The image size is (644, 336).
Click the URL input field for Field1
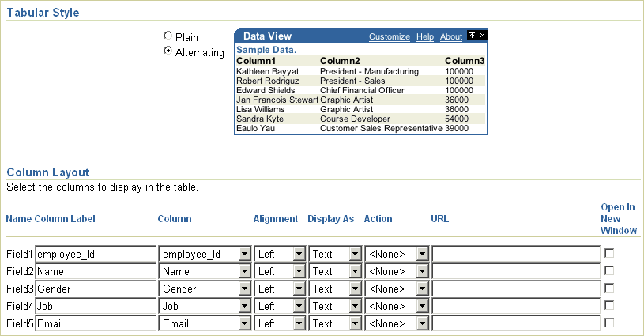point(516,255)
